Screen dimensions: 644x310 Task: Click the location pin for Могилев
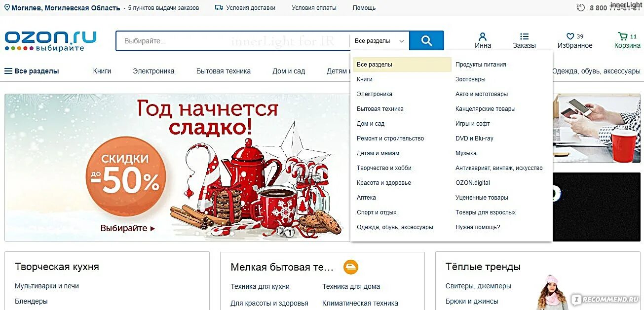7,7
